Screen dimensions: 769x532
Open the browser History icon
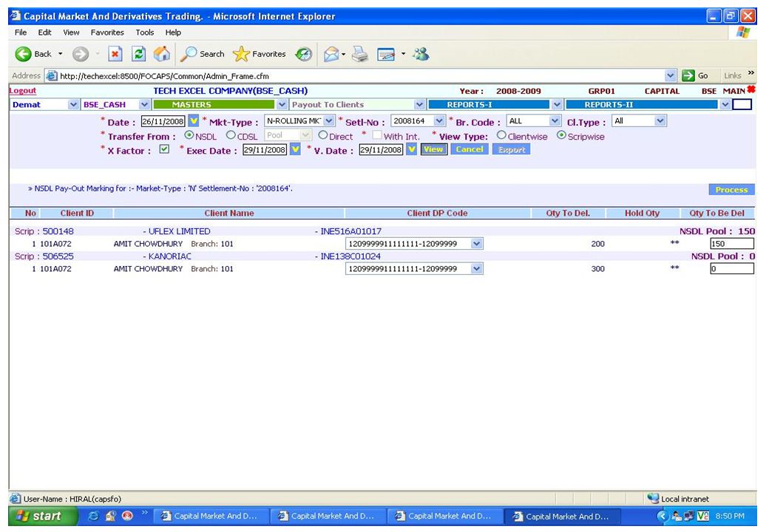304,54
